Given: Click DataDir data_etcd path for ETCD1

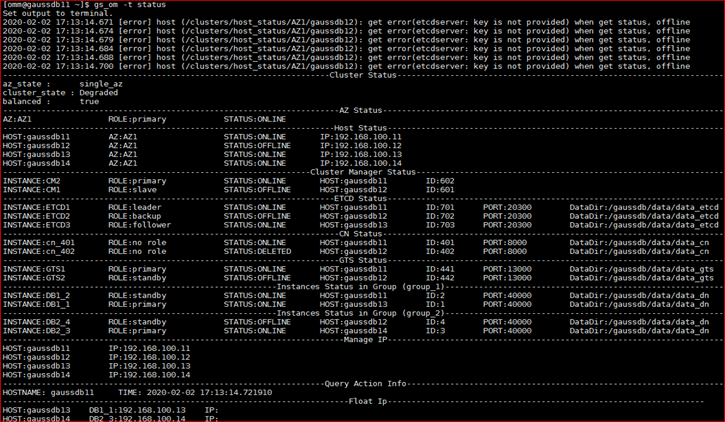Looking at the screenshot, I should click(644, 208).
